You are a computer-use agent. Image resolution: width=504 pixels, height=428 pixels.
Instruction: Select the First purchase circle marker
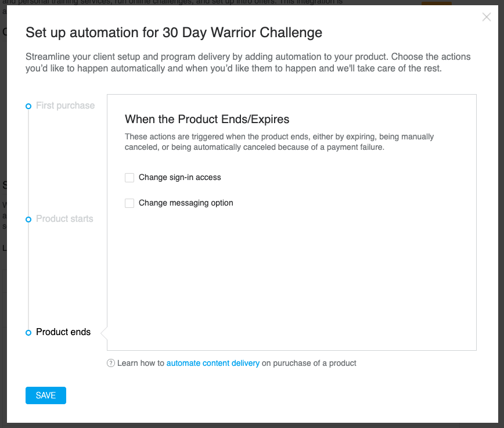[28, 106]
